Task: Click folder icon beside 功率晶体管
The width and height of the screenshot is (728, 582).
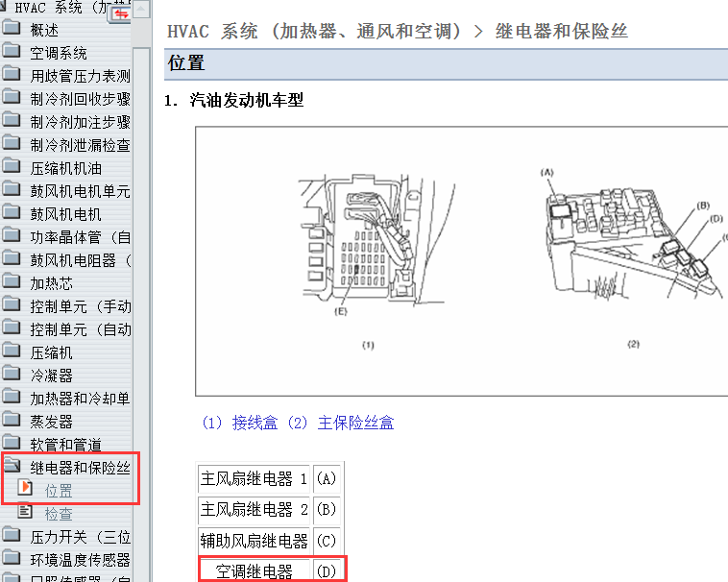Action: point(12,235)
